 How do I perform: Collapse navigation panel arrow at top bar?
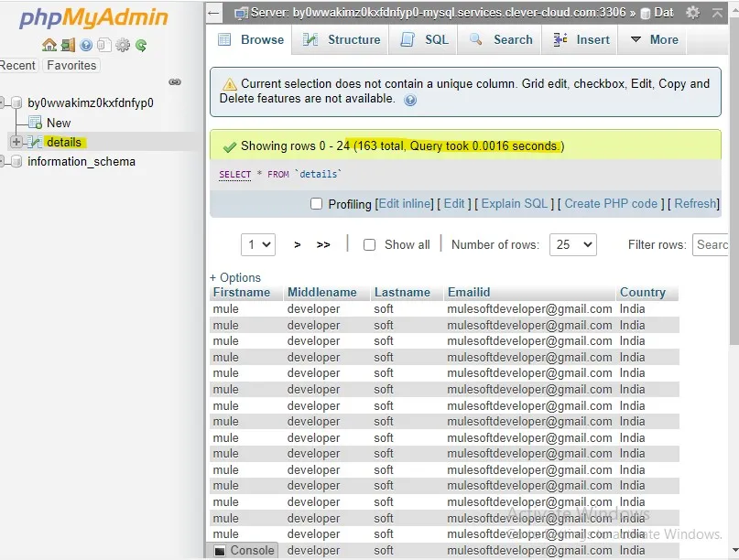click(x=213, y=13)
